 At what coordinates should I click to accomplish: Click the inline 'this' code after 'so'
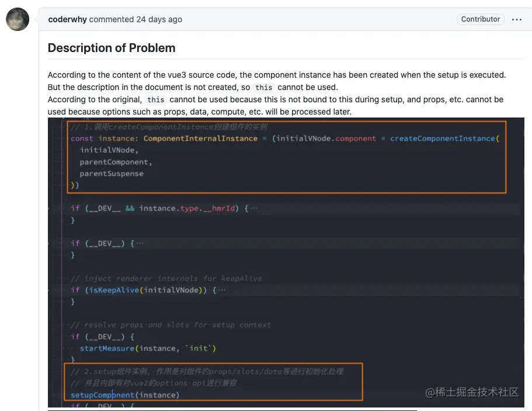pyautogui.click(x=263, y=87)
